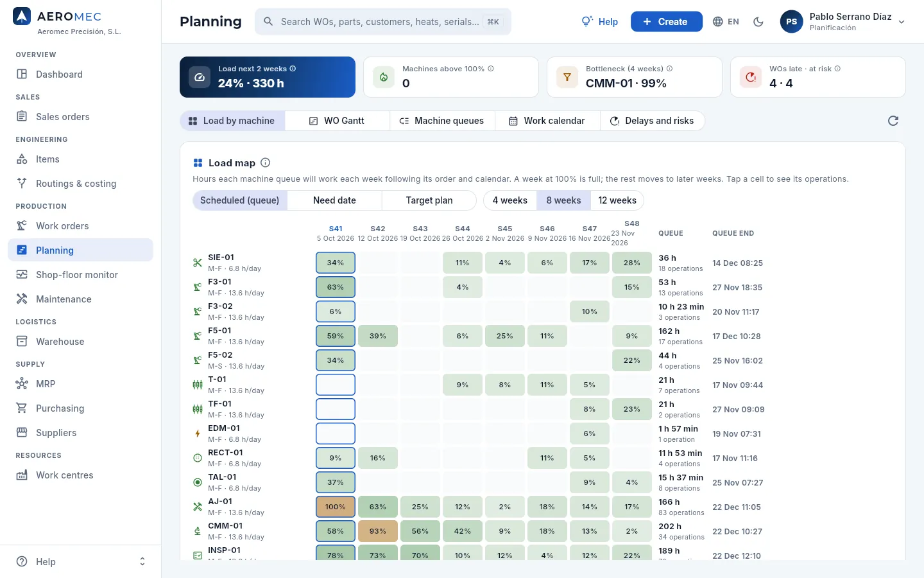Select the Scheduled (queue) view mode

[x=240, y=200]
